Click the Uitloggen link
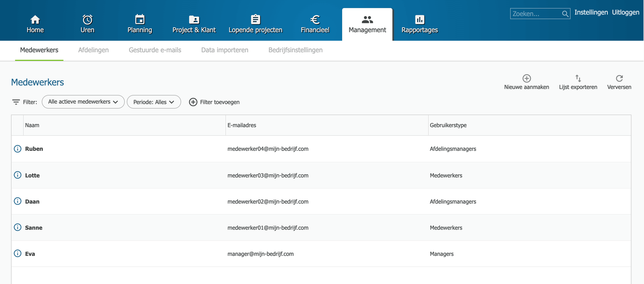This screenshot has width=644, height=284. tap(625, 12)
